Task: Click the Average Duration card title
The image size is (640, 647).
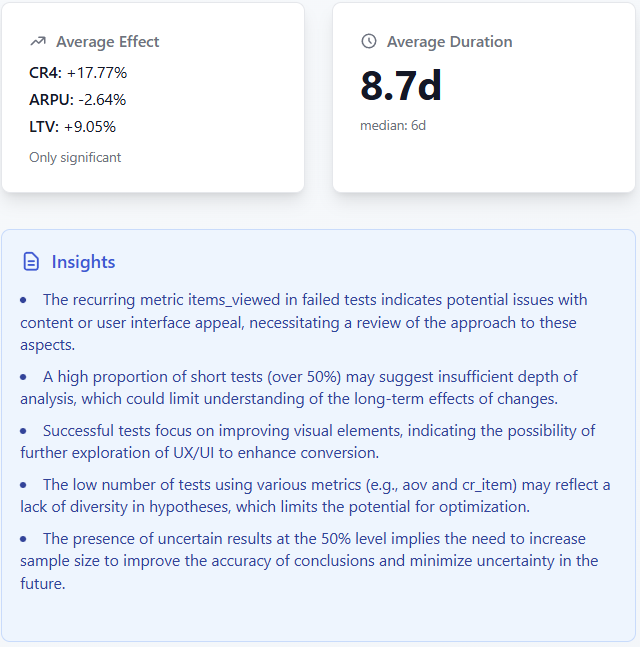Action: (x=449, y=42)
